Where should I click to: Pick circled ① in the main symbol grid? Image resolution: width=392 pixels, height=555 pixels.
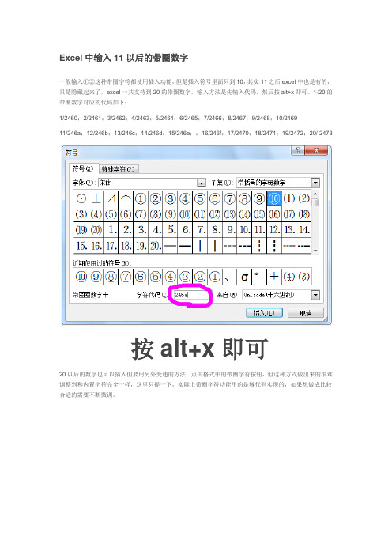[x=141, y=198]
